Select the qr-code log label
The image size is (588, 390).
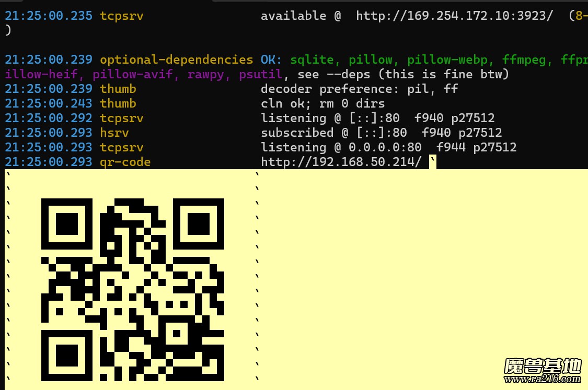125,162
